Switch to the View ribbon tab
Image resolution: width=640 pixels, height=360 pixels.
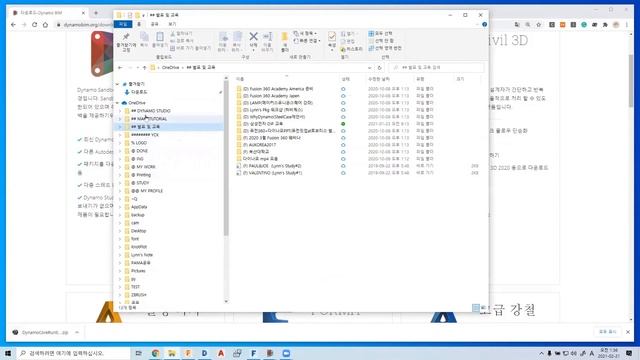[172, 24]
